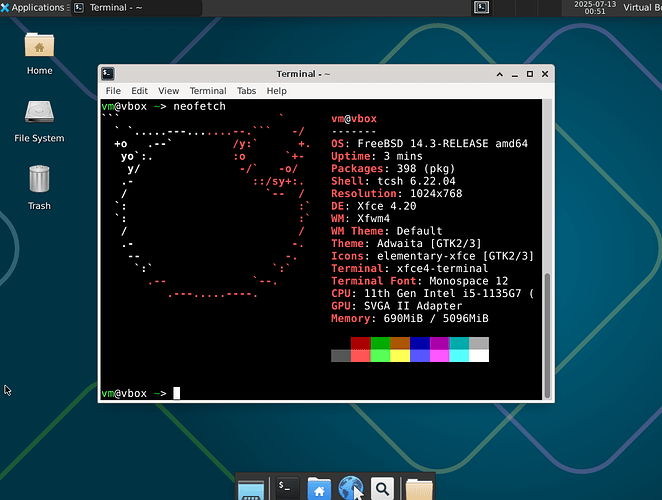Viewport: 662px width, 500px height.
Task: Click the "CPU: 11th Gen Intel i5-1135G7" line
Action: pos(432,293)
